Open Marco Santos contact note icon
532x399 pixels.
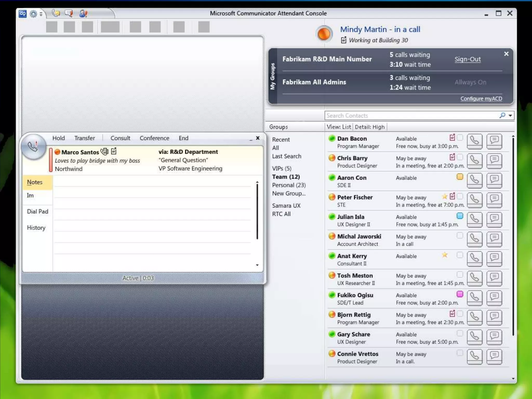click(x=114, y=151)
